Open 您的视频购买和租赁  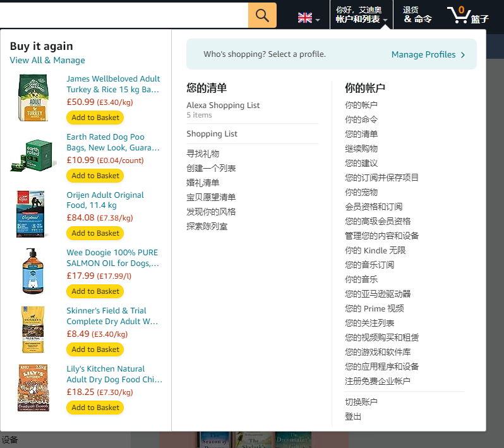point(382,337)
